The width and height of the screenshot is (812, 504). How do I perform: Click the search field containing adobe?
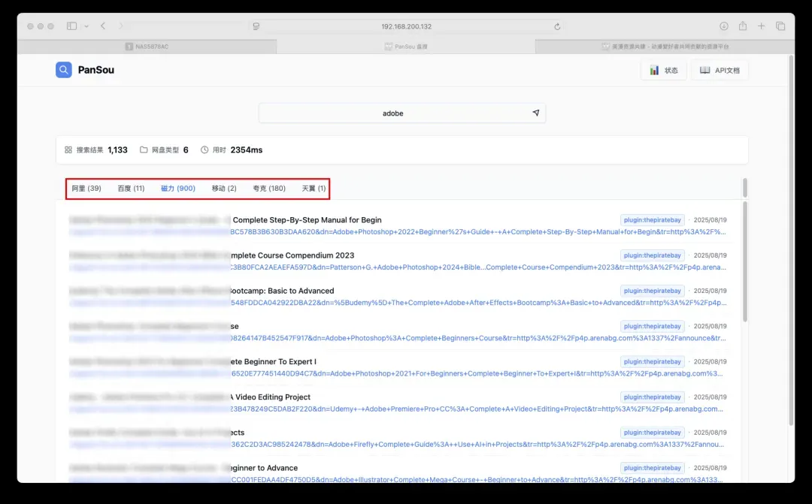pos(392,113)
